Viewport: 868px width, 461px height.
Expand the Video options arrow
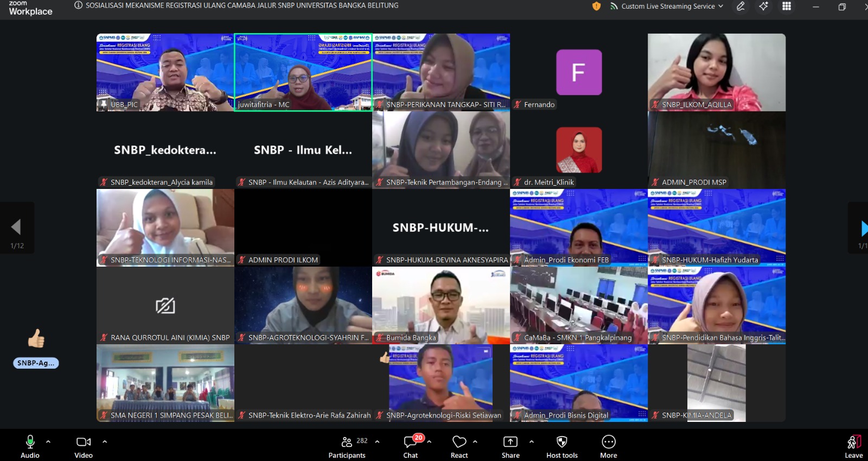coord(105,441)
